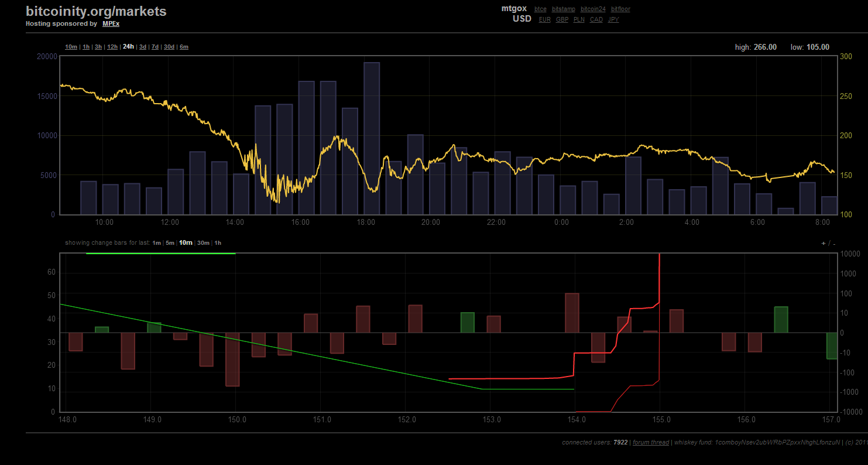Select CAD as display currency
The height and width of the screenshot is (465, 868).
[x=596, y=19]
